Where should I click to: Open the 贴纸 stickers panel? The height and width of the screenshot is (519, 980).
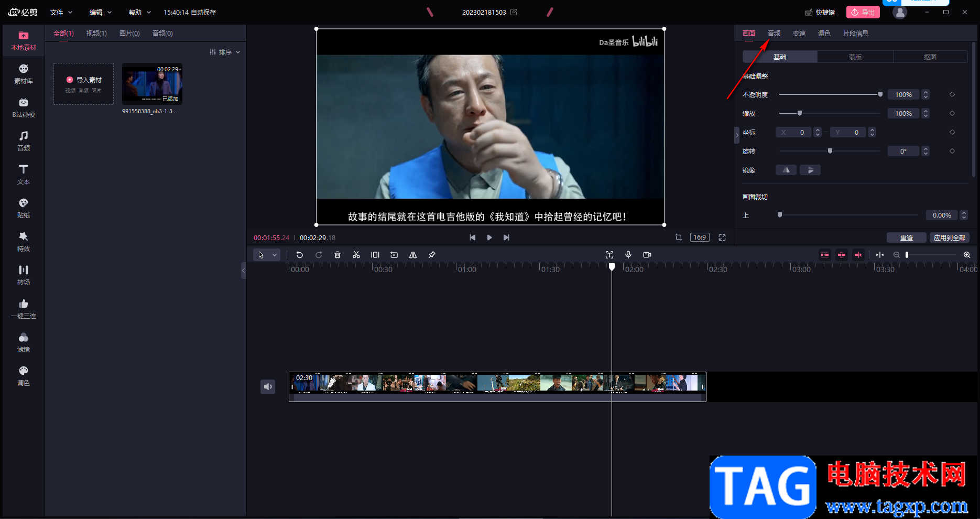click(x=24, y=209)
